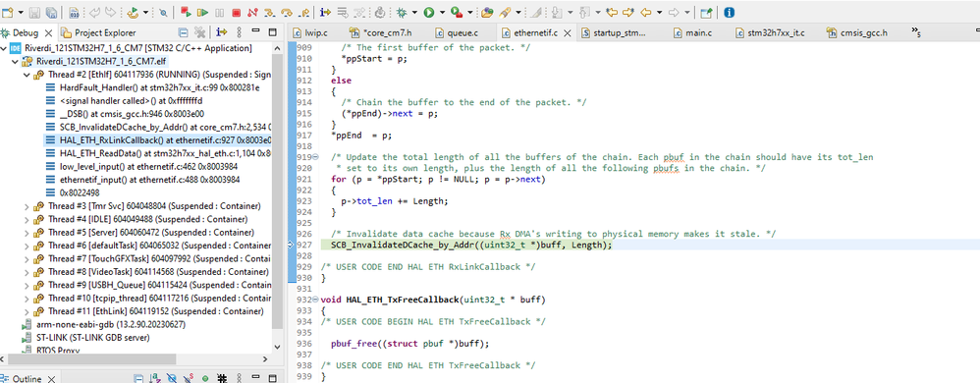Viewport: 980px width, 383px height.
Task: Click the green bug Debug launch icon
Action: point(402,13)
